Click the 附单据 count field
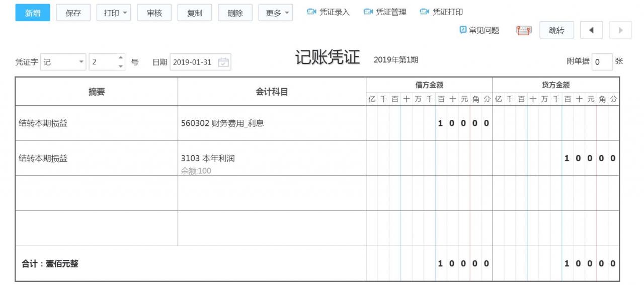 [x=602, y=62]
